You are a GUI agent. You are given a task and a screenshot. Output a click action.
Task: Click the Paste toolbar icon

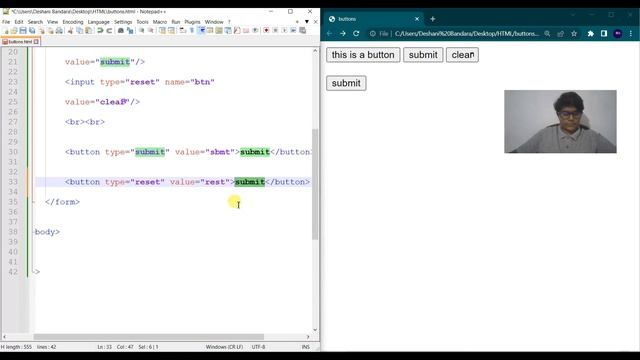[89, 31]
